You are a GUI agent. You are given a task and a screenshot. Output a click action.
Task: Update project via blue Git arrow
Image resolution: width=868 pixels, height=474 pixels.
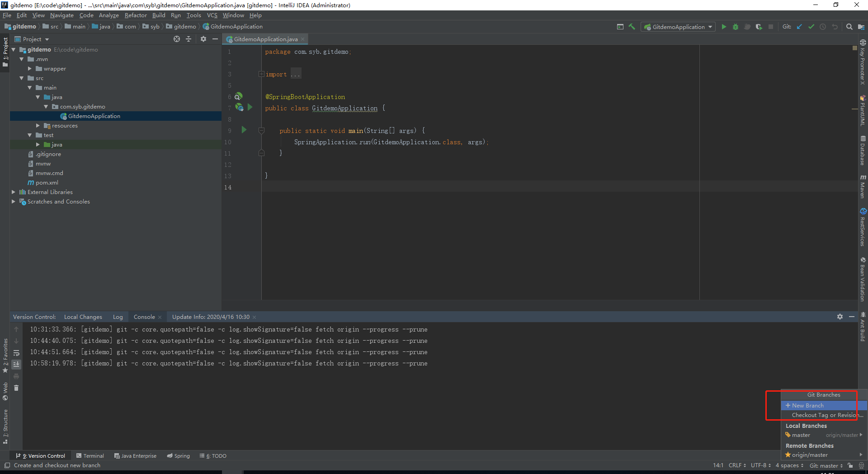click(799, 27)
